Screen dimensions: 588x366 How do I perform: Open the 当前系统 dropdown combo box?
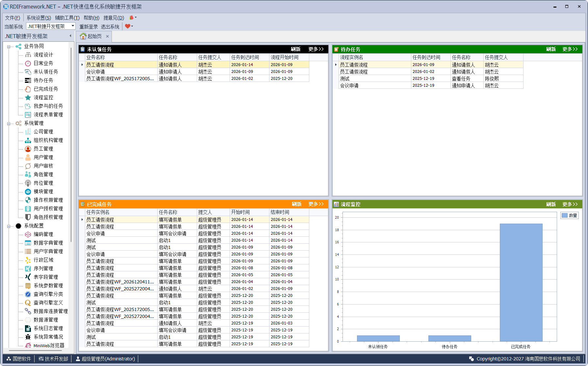[73, 26]
